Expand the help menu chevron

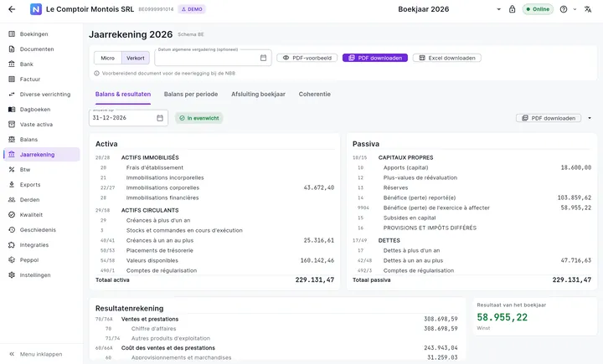click(575, 9)
